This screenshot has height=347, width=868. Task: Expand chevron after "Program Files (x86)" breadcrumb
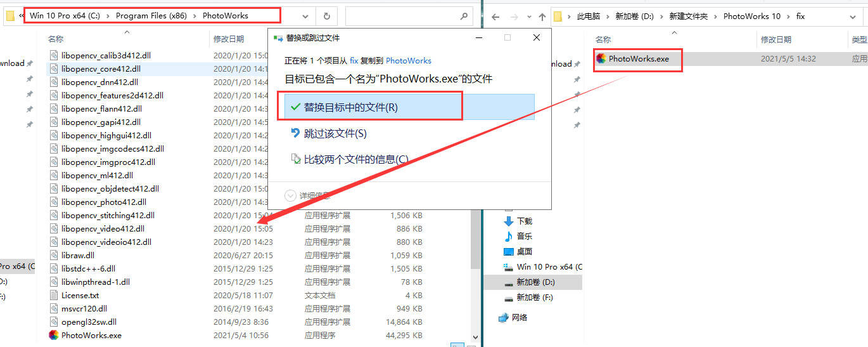(195, 16)
